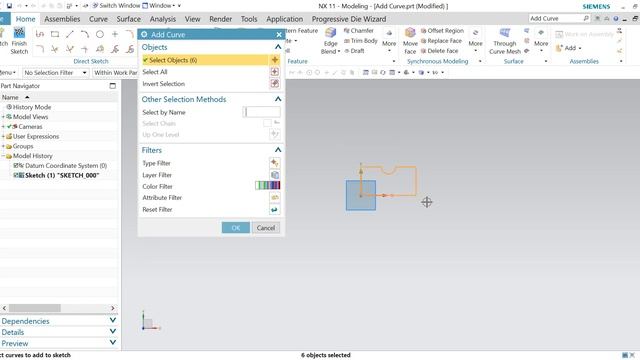Select the Circle sketch tool
The height and width of the screenshot is (360, 640).
pyautogui.click(x=100, y=34)
